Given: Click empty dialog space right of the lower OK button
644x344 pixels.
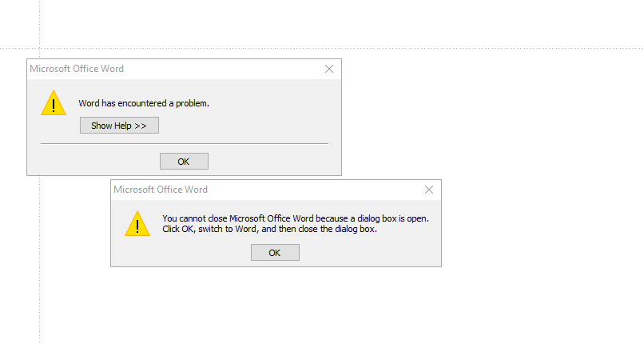Looking at the screenshot, I should click(368, 253).
